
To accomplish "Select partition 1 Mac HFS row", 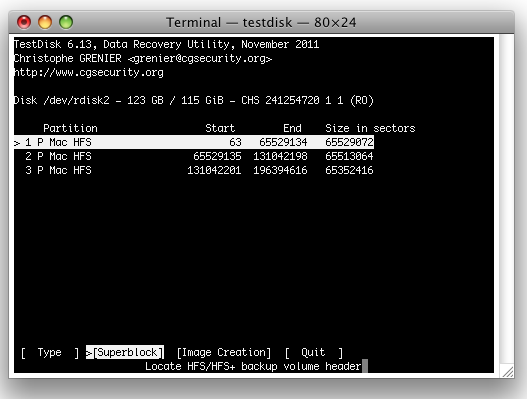I will [194, 142].
